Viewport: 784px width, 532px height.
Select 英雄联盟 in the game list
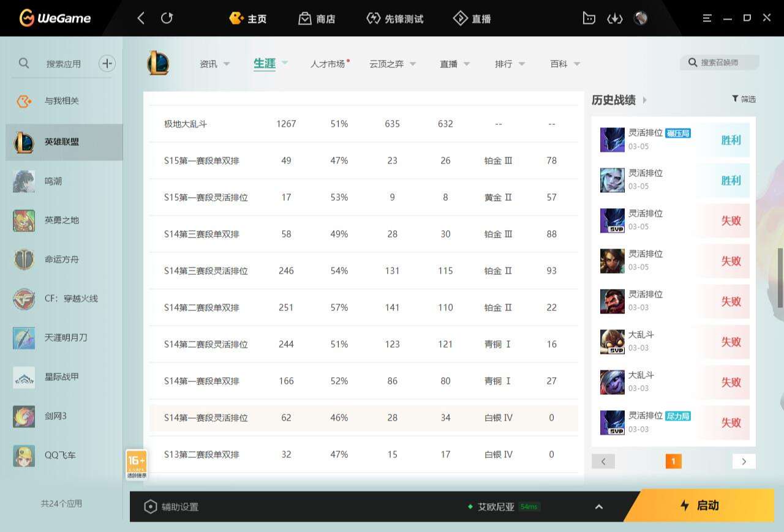coord(64,142)
